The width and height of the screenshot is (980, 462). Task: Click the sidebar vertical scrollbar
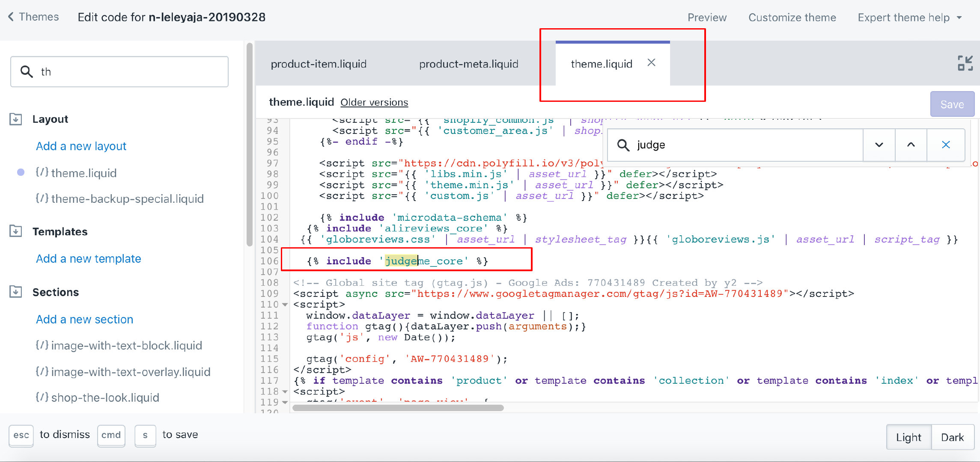(x=250, y=145)
